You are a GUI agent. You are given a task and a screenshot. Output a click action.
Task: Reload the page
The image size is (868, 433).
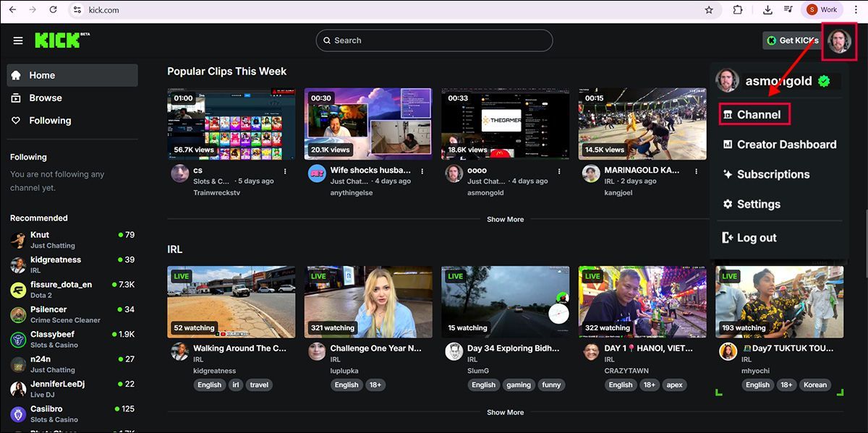54,10
